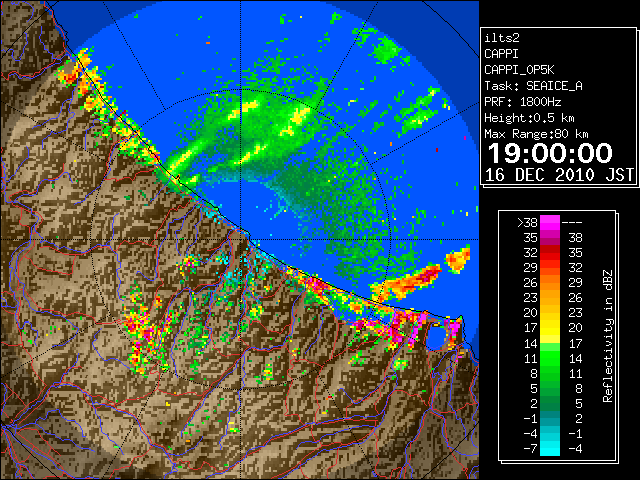640x480 pixels.
Task: Pick the red swatch beside left '32'
Action: click(550, 253)
